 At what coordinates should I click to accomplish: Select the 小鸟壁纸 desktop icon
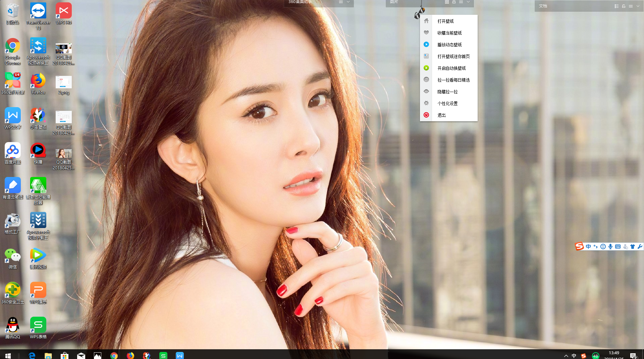[x=38, y=118]
